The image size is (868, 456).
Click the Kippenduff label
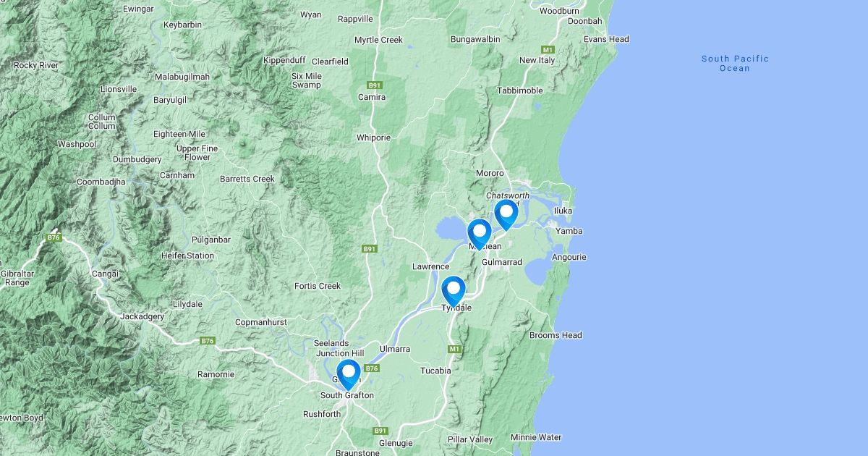[284, 60]
